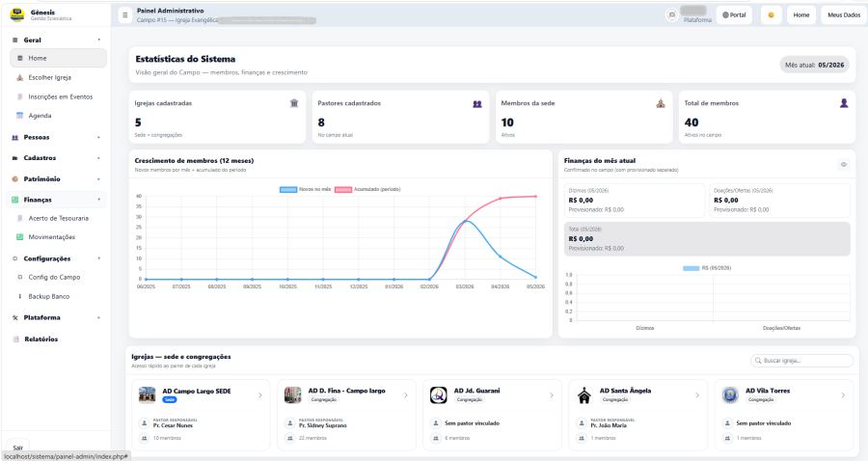
Task: Focus the Buscar igreja search field
Action: pyautogui.click(x=801, y=361)
